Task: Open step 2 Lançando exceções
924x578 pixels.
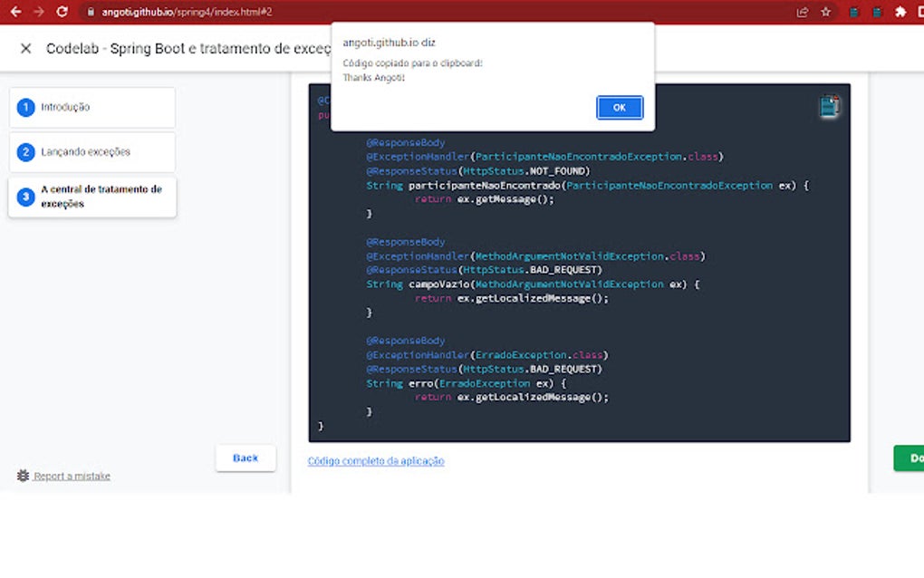Action: (92, 152)
